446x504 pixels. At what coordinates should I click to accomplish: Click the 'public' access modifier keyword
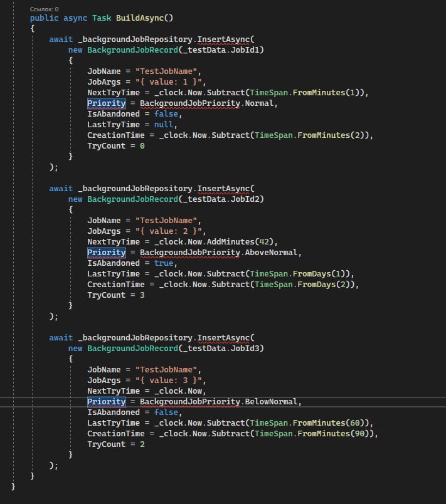(x=45, y=18)
